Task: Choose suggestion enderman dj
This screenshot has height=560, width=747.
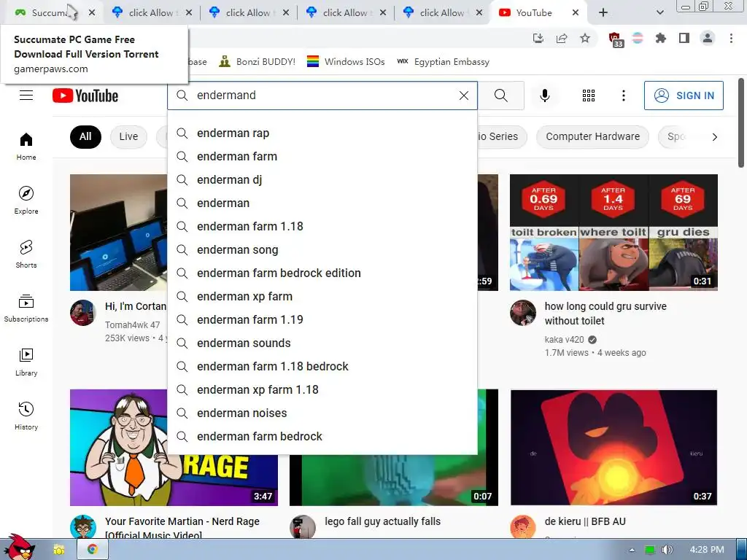Action: [x=322, y=179]
